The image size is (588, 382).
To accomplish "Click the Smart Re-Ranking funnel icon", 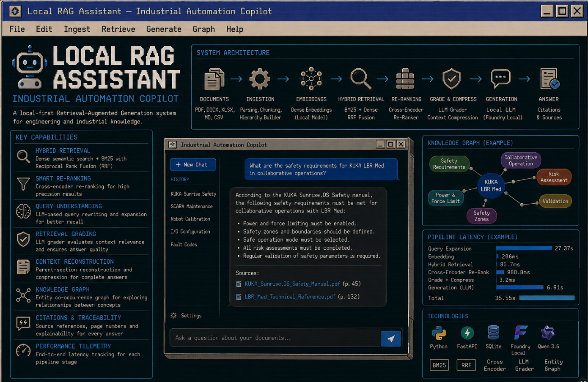I will [23, 184].
